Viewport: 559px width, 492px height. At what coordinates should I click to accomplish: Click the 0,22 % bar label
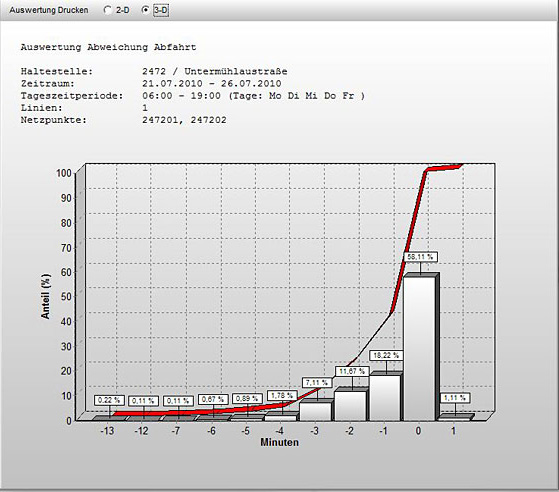click(x=109, y=400)
